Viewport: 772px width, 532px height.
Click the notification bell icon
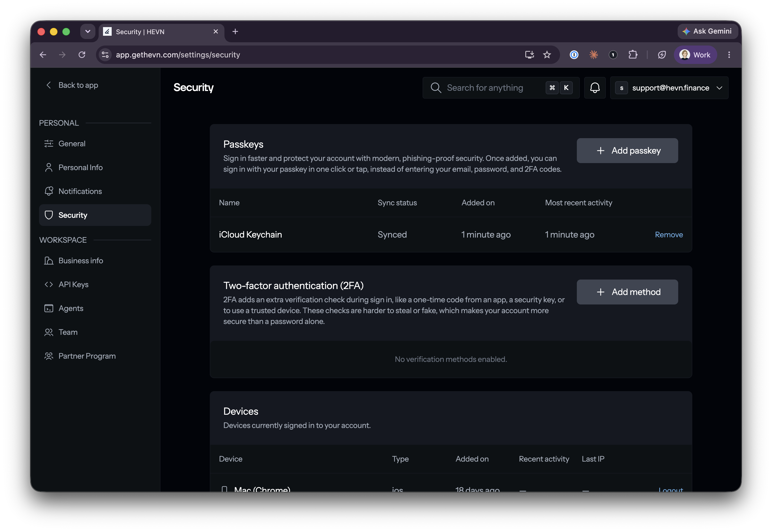[x=595, y=88]
